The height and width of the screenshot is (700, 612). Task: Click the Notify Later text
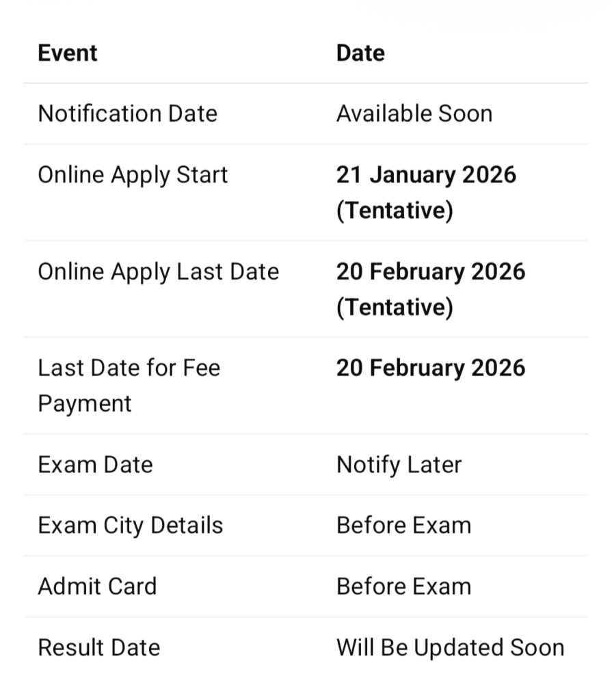pyautogui.click(x=399, y=465)
